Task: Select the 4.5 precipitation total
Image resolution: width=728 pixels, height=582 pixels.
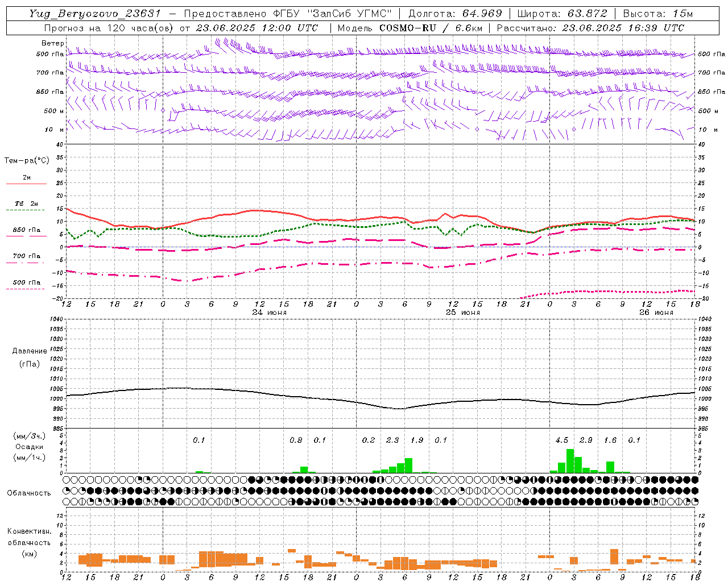Action: pyautogui.click(x=562, y=440)
